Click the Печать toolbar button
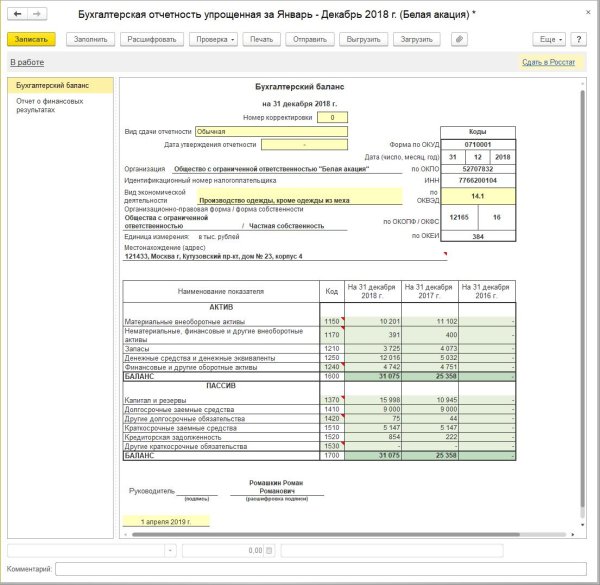This screenshot has height=585, width=600. click(x=261, y=39)
